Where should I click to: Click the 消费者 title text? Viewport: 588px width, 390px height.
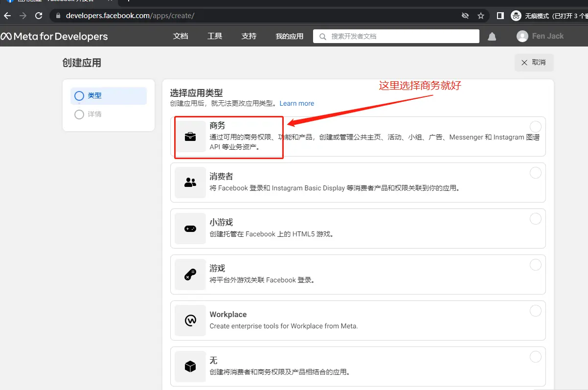coord(222,176)
